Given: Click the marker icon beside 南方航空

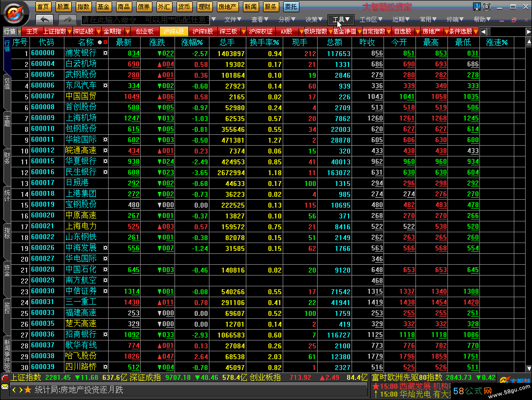Looking at the screenshot, I should 106,280.
